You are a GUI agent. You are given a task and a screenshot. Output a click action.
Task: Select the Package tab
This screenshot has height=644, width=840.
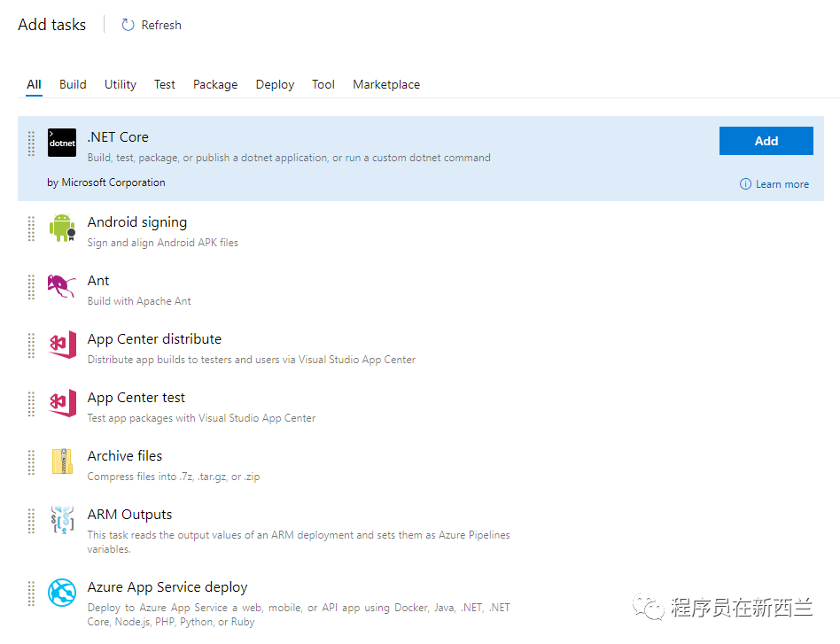coord(215,85)
